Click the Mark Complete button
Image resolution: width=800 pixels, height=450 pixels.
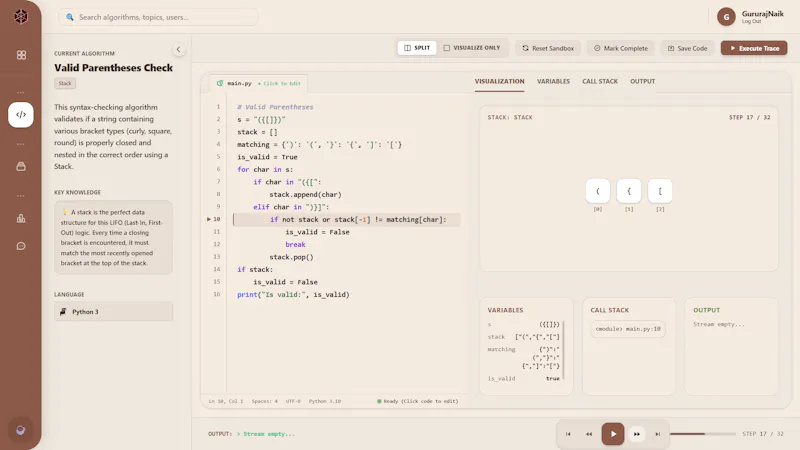[621, 48]
